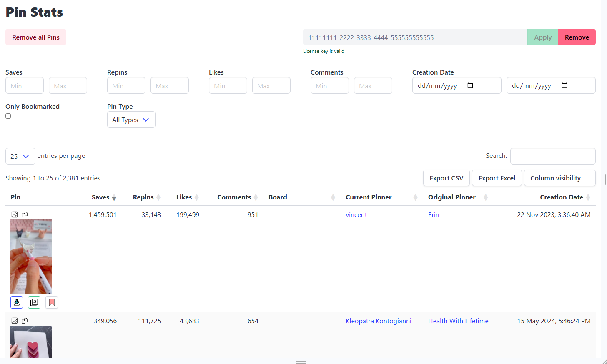Screen dimensions: 607x364
Task: Focus the table Search field
Action: click(553, 156)
